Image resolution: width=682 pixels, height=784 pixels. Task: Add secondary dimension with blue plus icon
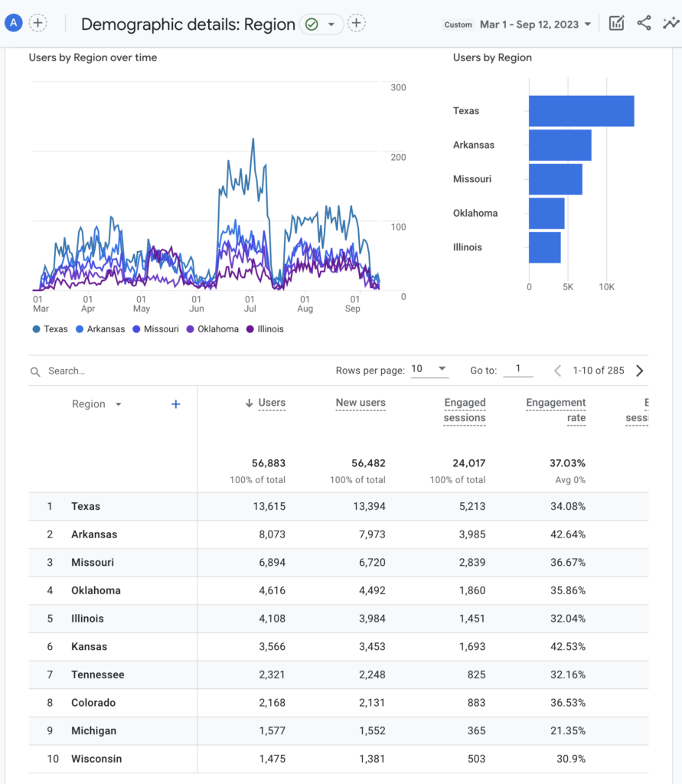pyautogui.click(x=175, y=404)
